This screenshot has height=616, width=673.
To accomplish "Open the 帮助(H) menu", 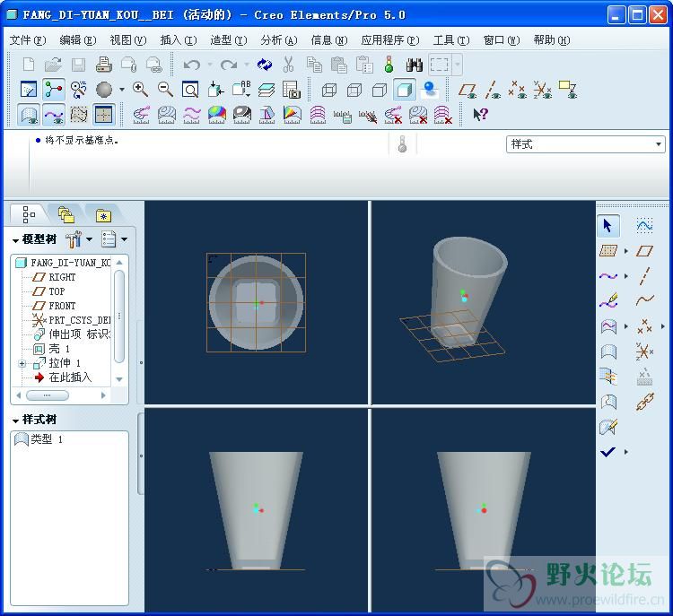I will coord(551,40).
